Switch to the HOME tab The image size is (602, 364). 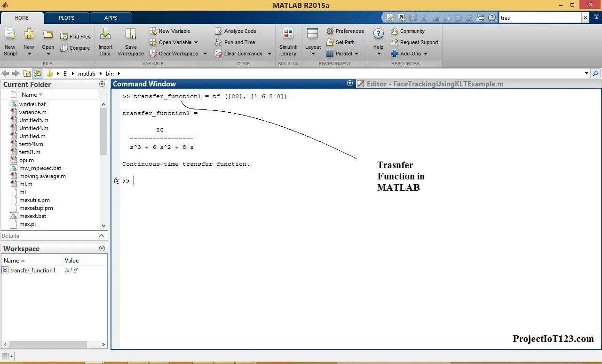[x=22, y=18]
